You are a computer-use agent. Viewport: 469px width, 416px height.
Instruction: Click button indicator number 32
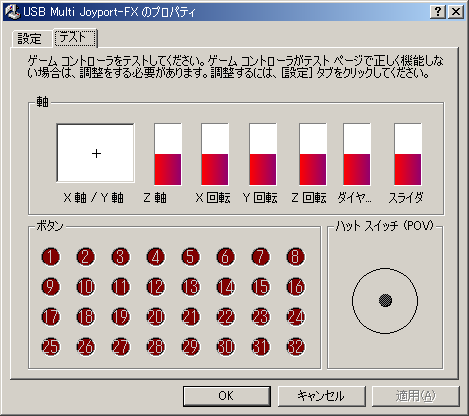(x=296, y=347)
